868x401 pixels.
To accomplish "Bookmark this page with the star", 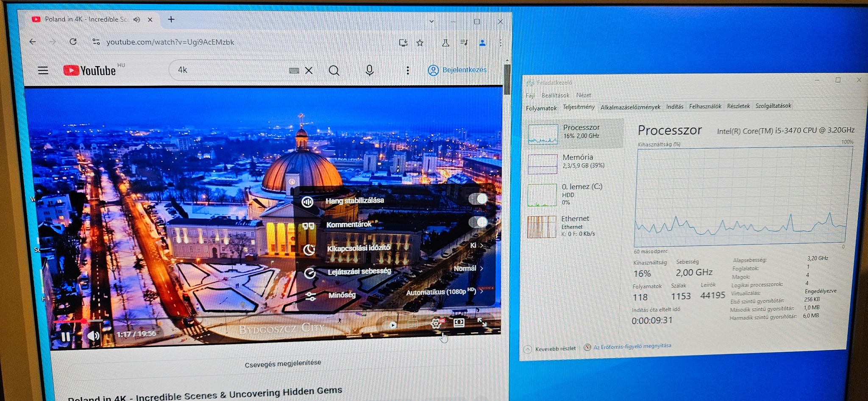I will click(420, 42).
